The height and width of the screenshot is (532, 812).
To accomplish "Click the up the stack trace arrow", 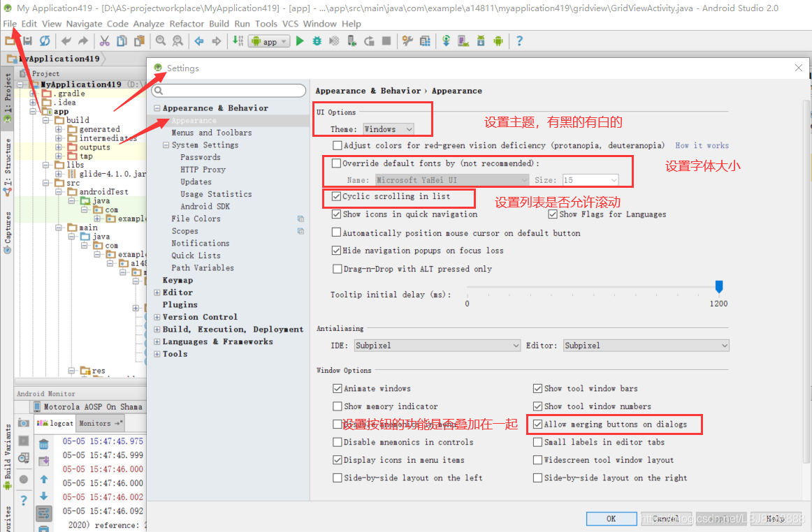I will coord(44,479).
